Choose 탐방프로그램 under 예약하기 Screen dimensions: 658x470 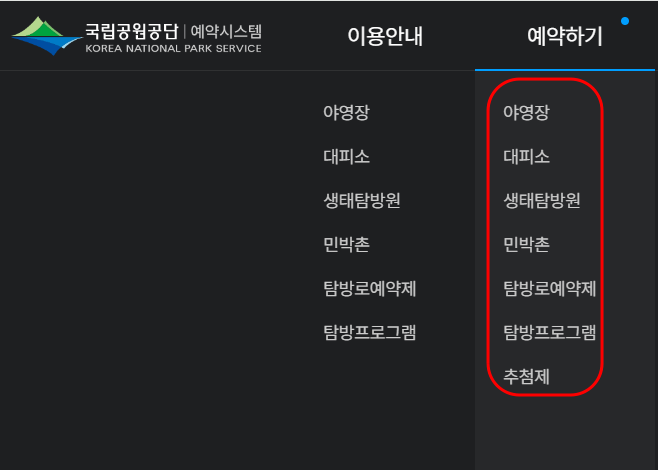pos(549,332)
